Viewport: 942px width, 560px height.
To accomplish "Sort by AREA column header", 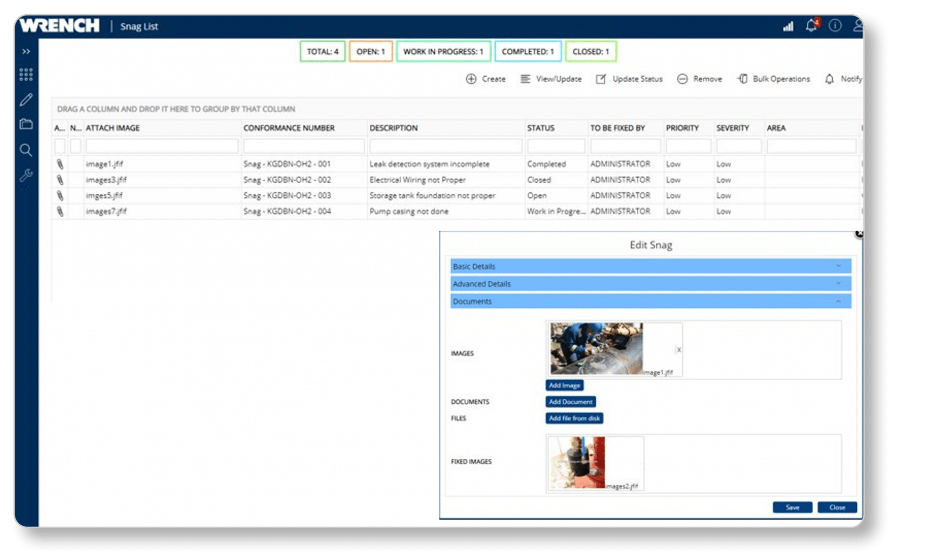I will tap(776, 128).
